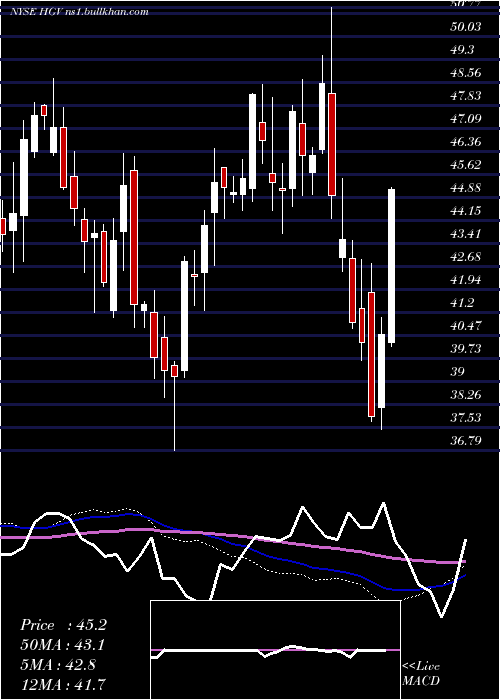Click the 37.53 price axis label
The height and width of the screenshot is (700, 500).
click(x=465, y=418)
